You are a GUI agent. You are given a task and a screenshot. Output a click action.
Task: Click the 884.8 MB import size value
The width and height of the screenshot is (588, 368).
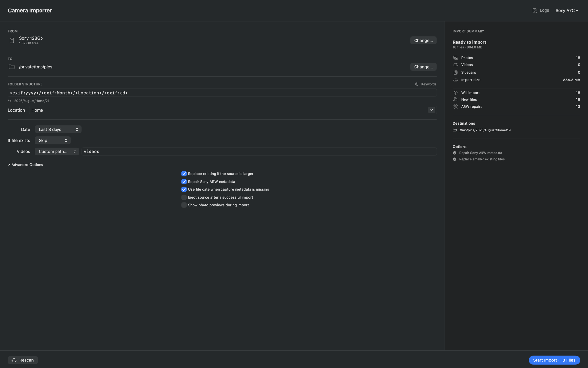point(571,80)
